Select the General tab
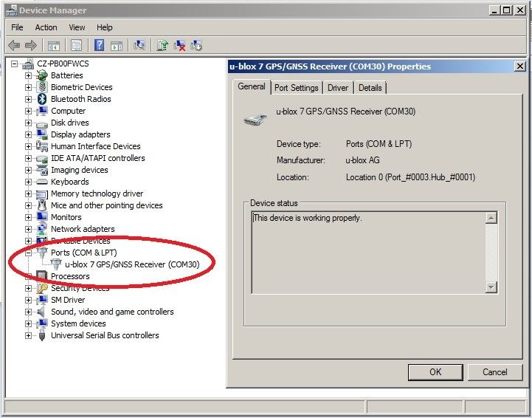The height and width of the screenshot is (418, 532). tap(252, 86)
